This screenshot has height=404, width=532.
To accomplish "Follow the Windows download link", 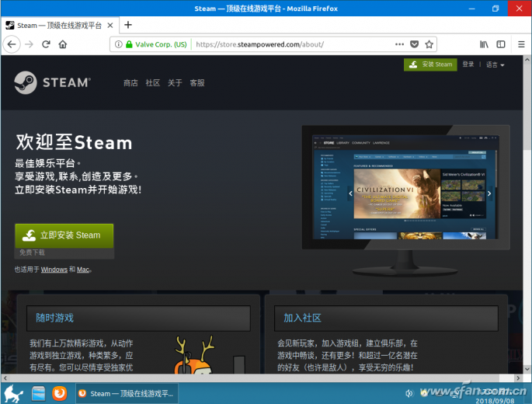I will tap(54, 270).
